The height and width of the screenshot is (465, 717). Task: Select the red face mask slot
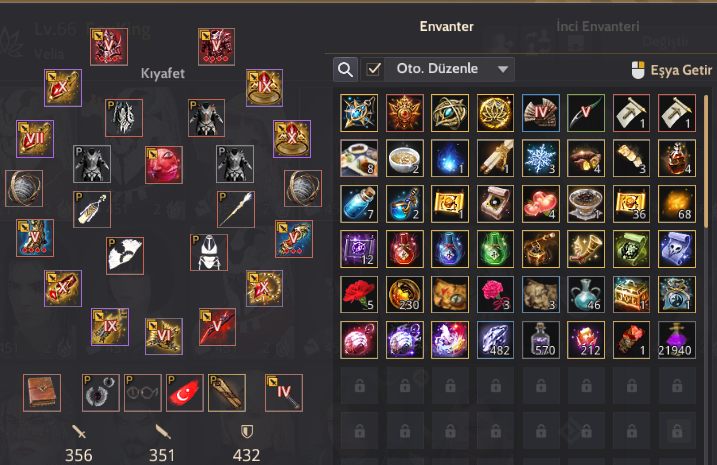[x=164, y=165]
